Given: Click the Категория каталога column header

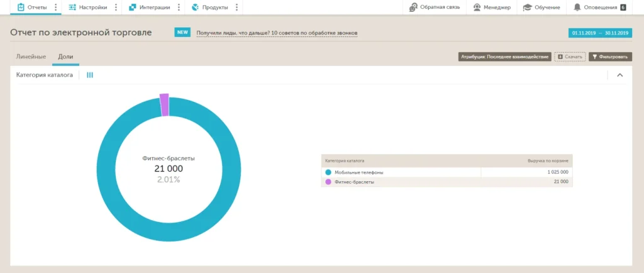Looking at the screenshot, I should coord(345,160).
